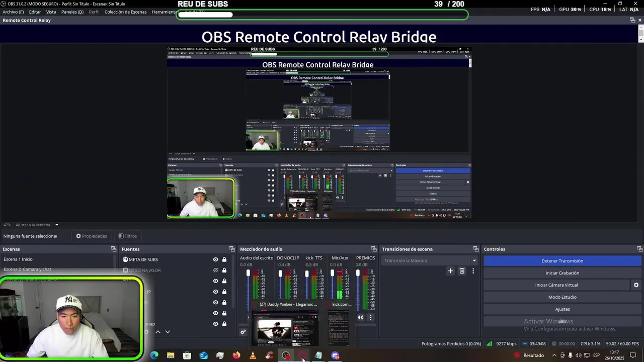Open virtual camera settings gear icon

pos(636,285)
